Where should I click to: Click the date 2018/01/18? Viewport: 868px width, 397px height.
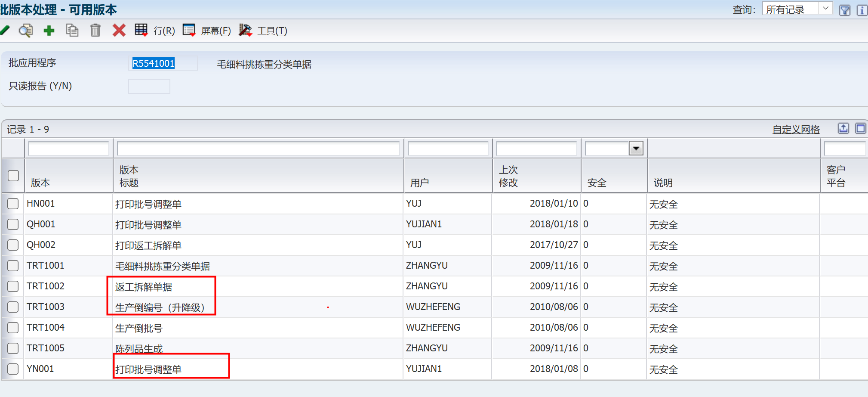click(554, 224)
